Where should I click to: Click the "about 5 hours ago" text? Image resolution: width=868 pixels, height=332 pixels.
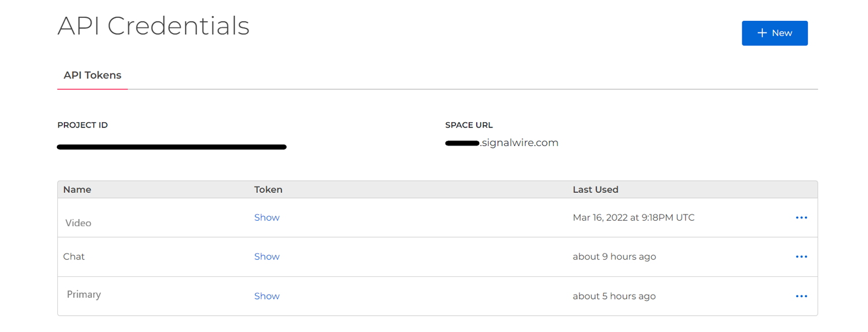(614, 296)
